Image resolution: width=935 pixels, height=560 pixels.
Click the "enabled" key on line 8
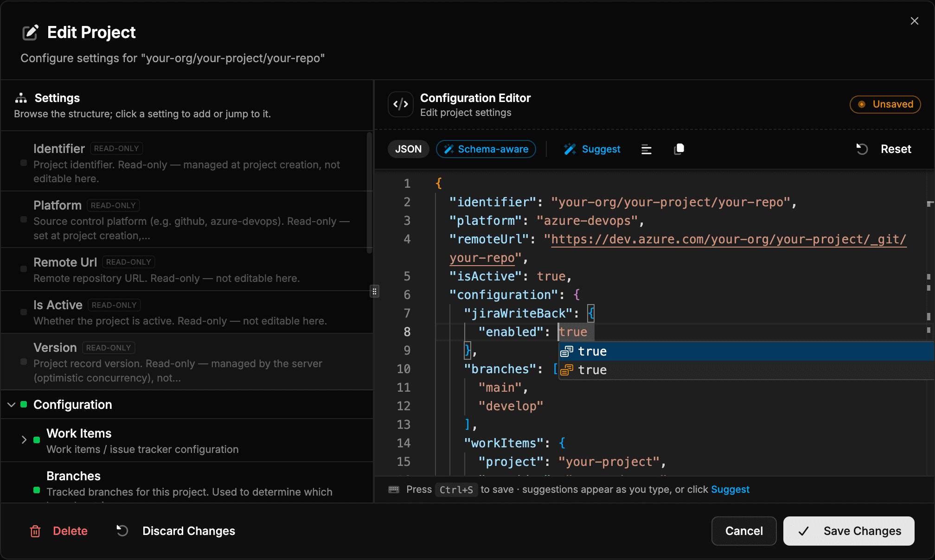(x=511, y=332)
